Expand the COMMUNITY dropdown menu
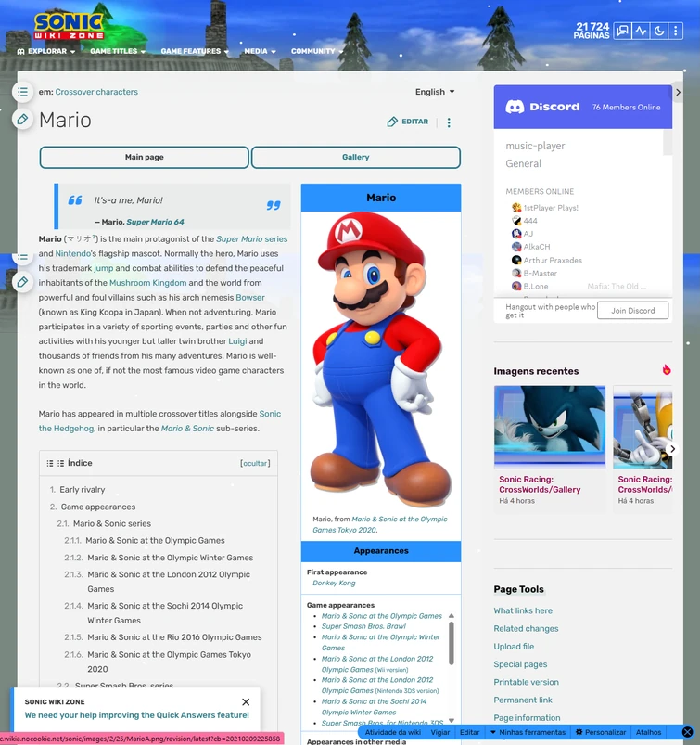This screenshot has width=700, height=745. [317, 51]
